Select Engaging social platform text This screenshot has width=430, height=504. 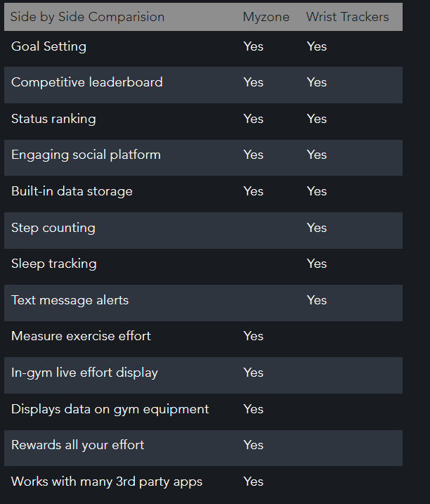pyautogui.click(x=86, y=155)
